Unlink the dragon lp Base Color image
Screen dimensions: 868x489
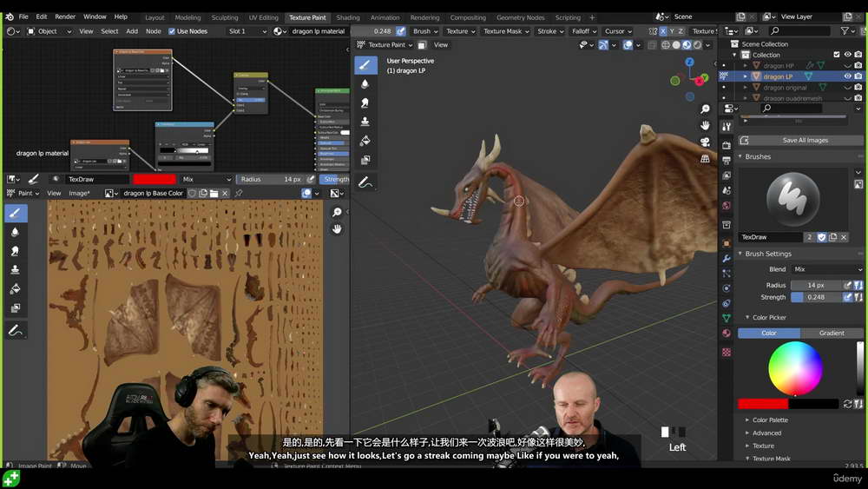point(225,194)
